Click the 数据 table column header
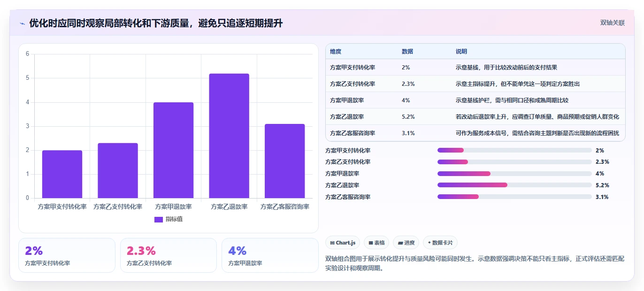Image resolution: width=644 pixels, height=291 pixels. coord(407,51)
